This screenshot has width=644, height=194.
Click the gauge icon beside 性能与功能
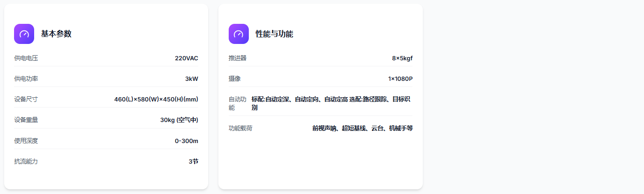pos(239,34)
